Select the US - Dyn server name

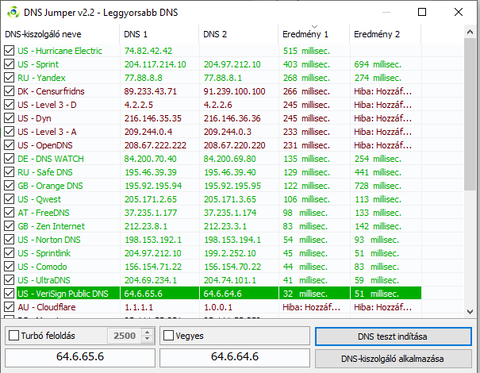pyautogui.click(x=34, y=118)
